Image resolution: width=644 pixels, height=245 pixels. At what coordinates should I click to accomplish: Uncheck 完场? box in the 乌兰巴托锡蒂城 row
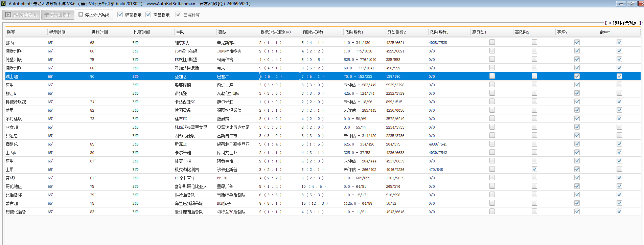pyautogui.click(x=577, y=203)
